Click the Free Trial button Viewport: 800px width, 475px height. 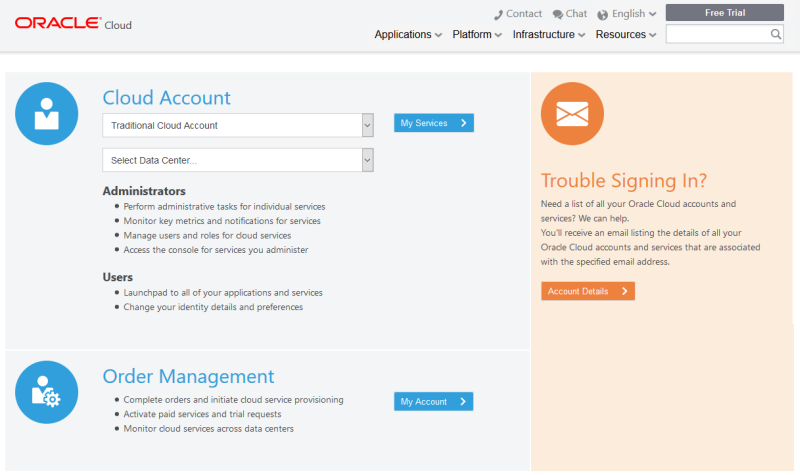(724, 13)
